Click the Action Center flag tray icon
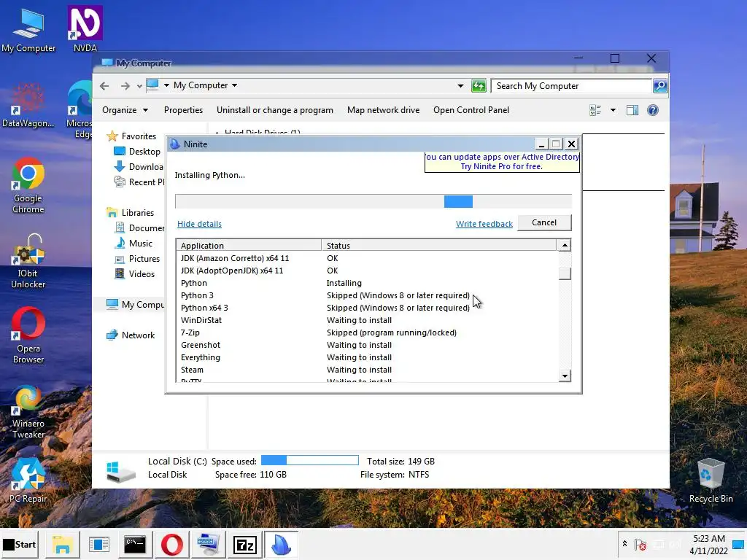This screenshot has width=747, height=560. [x=640, y=544]
